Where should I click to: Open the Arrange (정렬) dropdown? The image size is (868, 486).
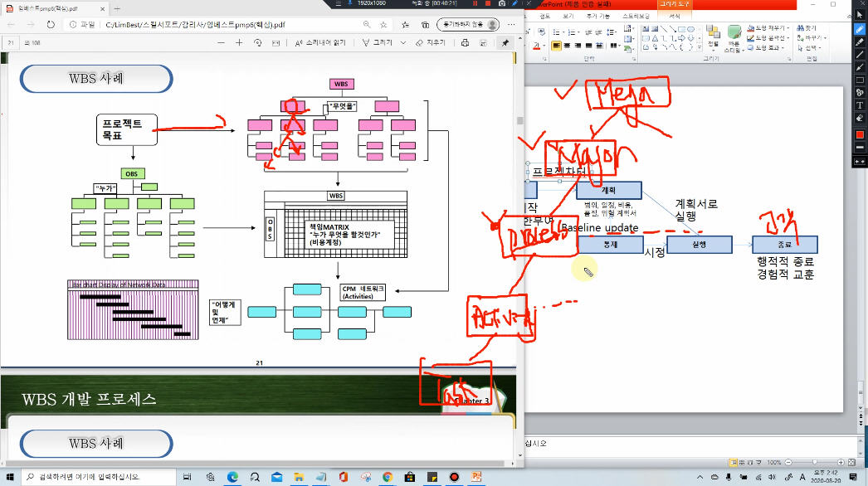pyautogui.click(x=713, y=36)
